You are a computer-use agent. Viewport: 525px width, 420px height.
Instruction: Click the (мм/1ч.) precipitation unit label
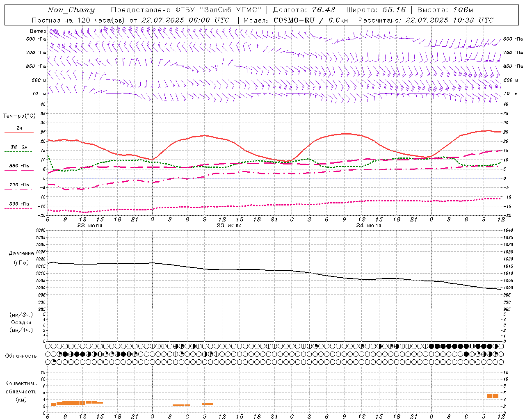pyautogui.click(x=21, y=330)
